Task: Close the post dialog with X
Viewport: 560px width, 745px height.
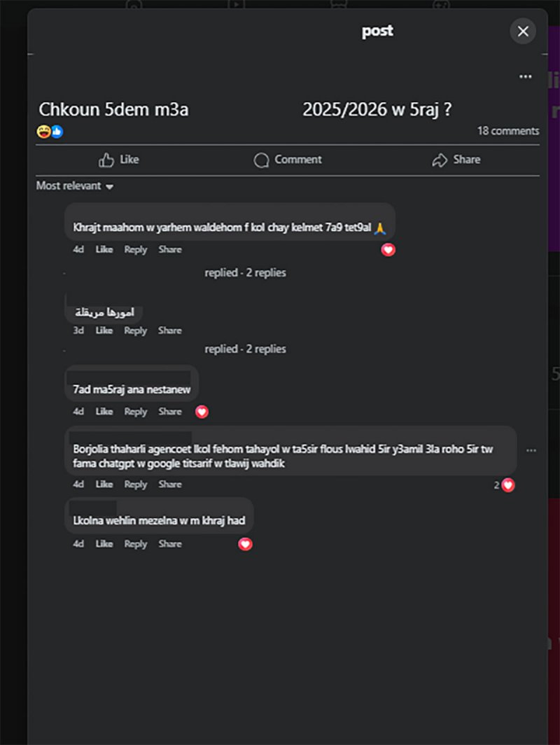Action: (x=522, y=31)
